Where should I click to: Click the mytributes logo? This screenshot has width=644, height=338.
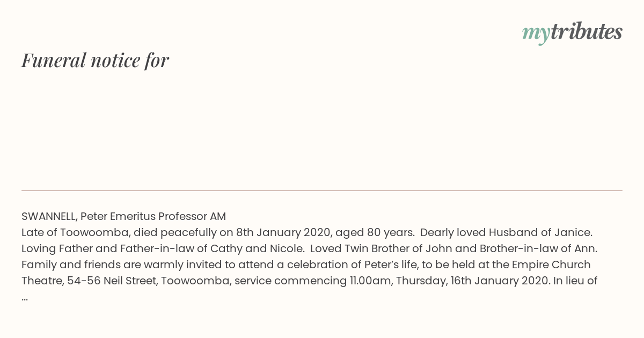(x=572, y=33)
